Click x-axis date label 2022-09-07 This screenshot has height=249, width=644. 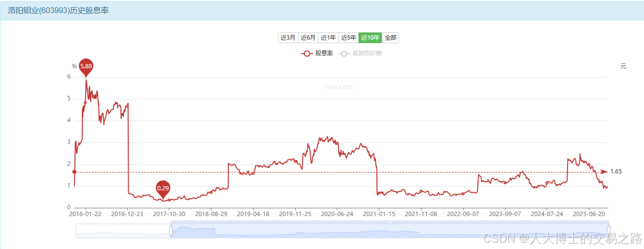[x=463, y=213]
